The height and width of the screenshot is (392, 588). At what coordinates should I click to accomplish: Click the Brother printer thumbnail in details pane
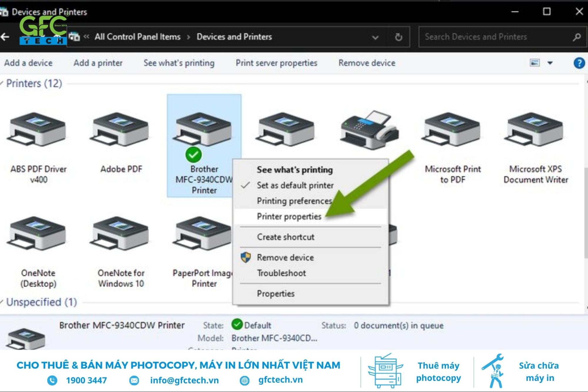coord(26,338)
